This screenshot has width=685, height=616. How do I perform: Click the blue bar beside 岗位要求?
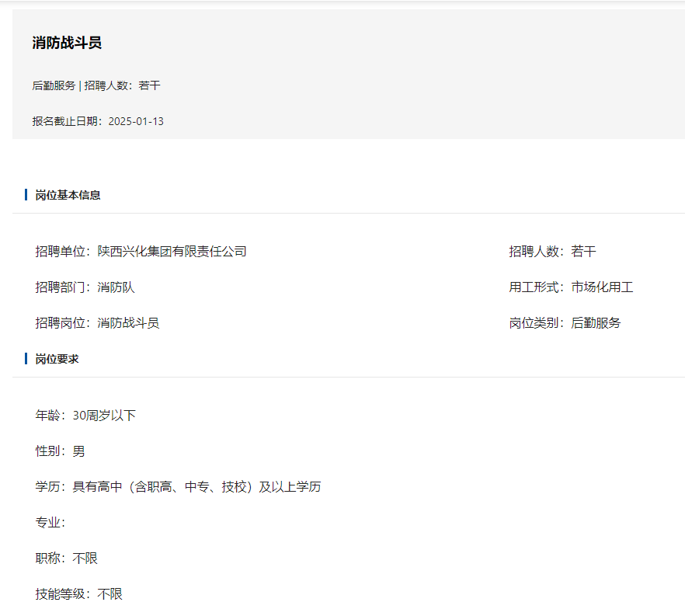pos(26,359)
